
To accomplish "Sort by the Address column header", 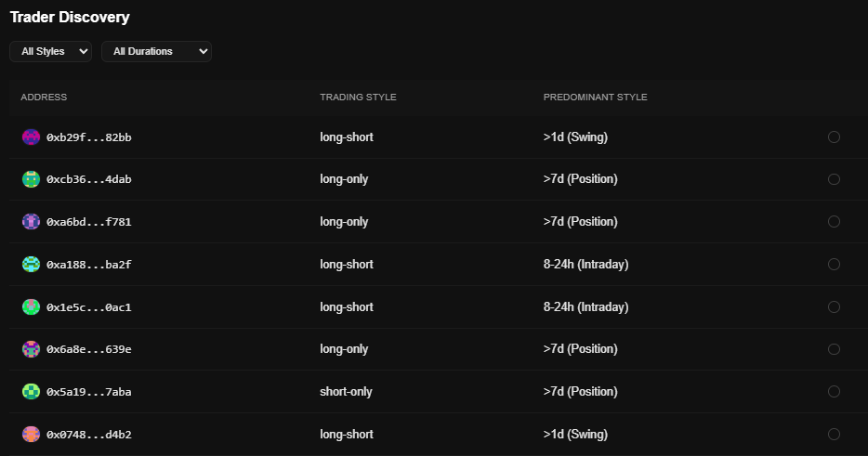I will 44,98.
